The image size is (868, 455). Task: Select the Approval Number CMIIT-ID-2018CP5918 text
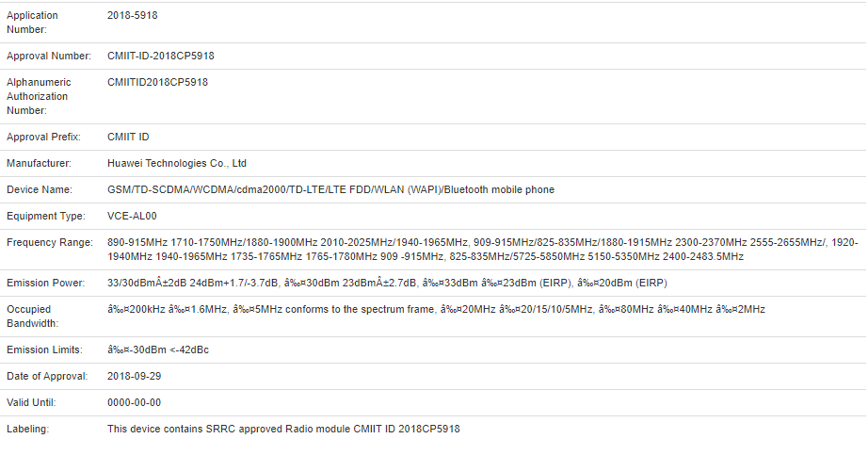[x=161, y=56]
